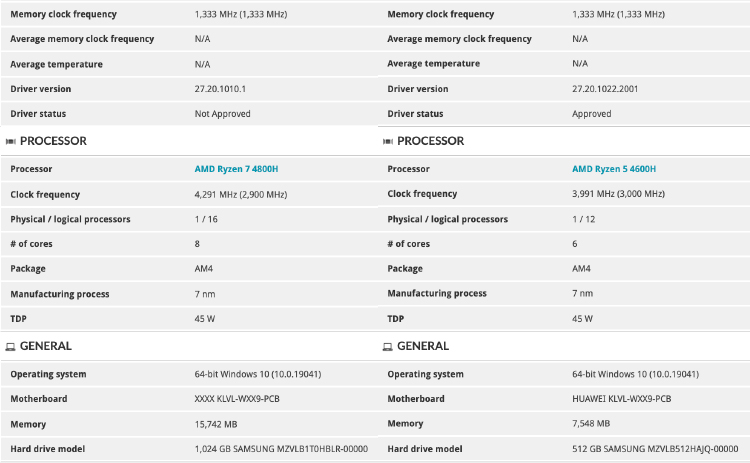Screen dimensions: 750x463
Task: Open the AMD Ryzen 7 4800H link
Action: [236, 169]
